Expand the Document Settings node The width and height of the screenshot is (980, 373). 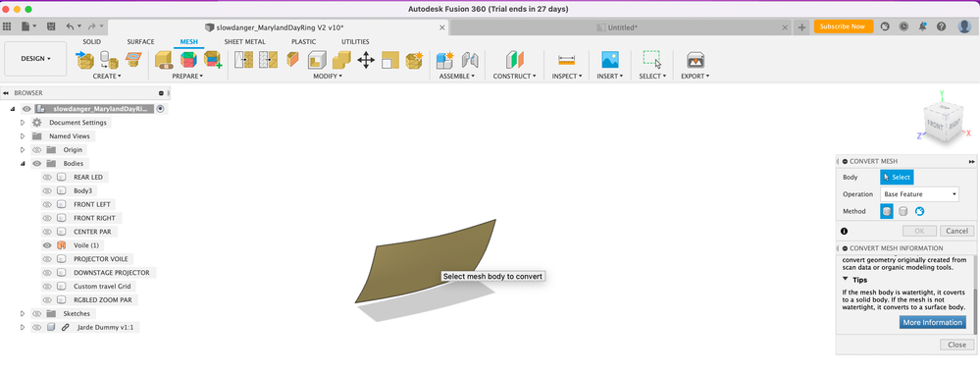(x=23, y=123)
